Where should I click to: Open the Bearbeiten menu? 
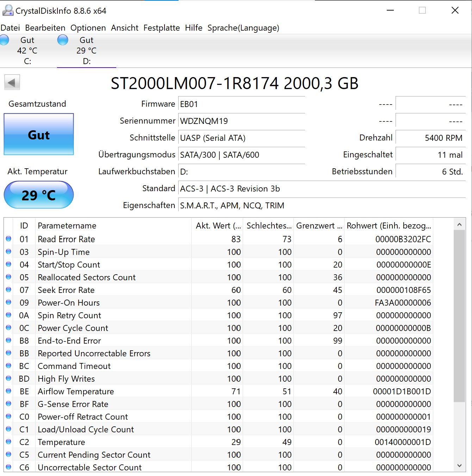point(45,28)
